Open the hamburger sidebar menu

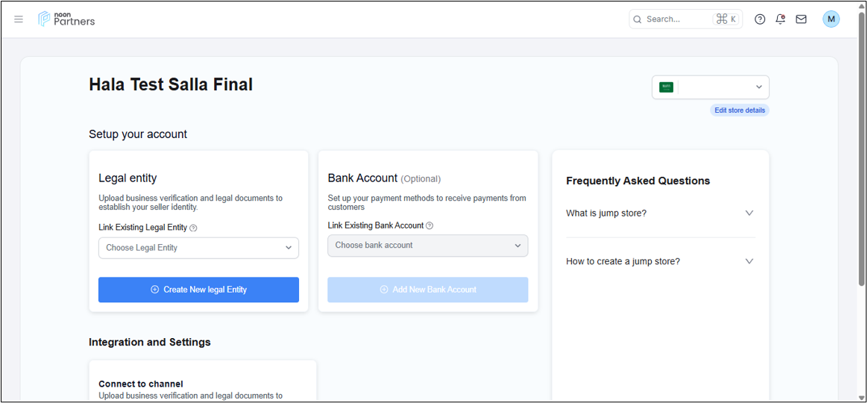(19, 19)
